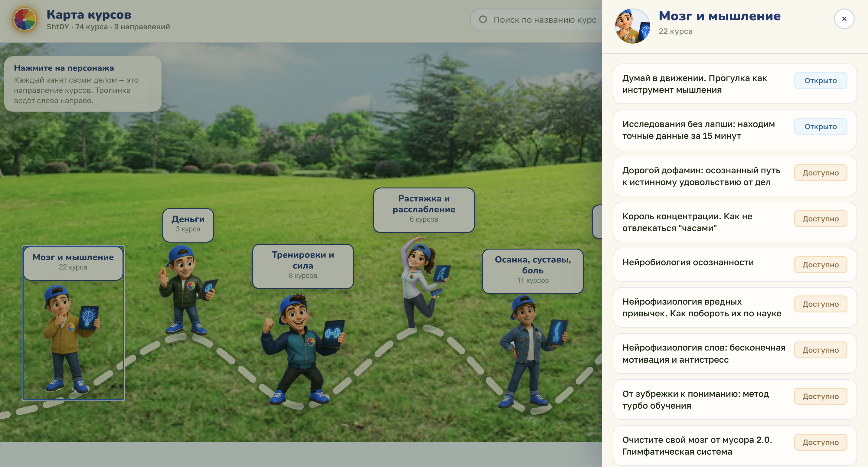Viewport: 868px width, 467px height.
Task: Click the Мозг и мышление label card
Action: [x=73, y=263]
